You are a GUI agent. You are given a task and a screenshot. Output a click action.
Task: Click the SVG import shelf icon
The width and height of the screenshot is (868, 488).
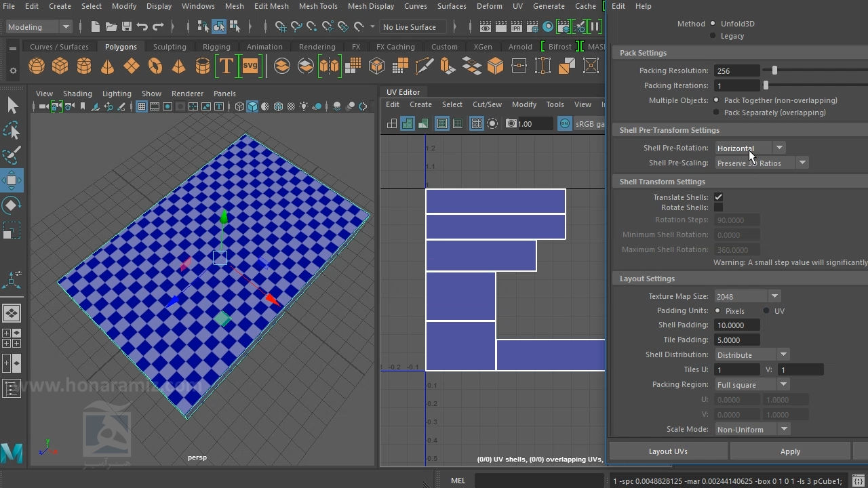pyautogui.click(x=250, y=66)
